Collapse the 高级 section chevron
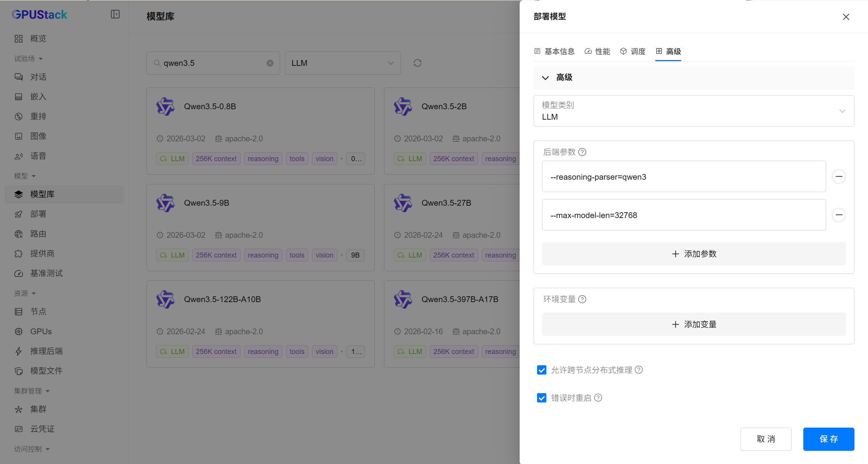The image size is (868, 464). click(545, 78)
